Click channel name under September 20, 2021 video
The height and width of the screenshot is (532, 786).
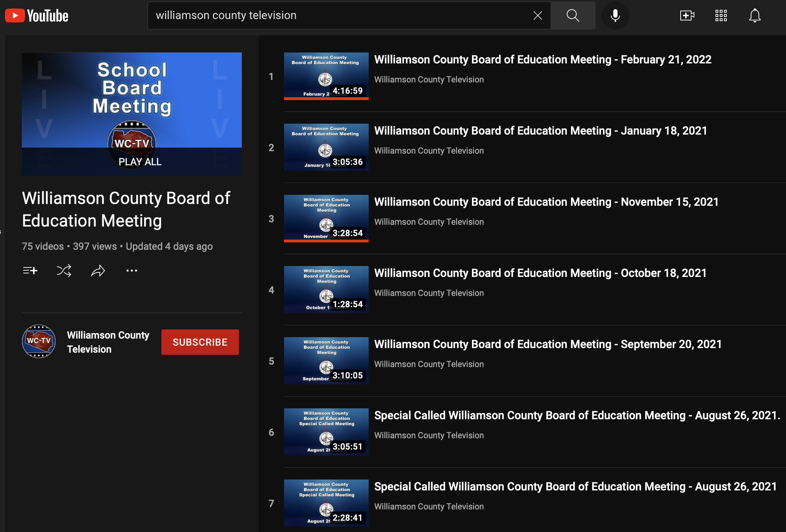[x=429, y=364]
